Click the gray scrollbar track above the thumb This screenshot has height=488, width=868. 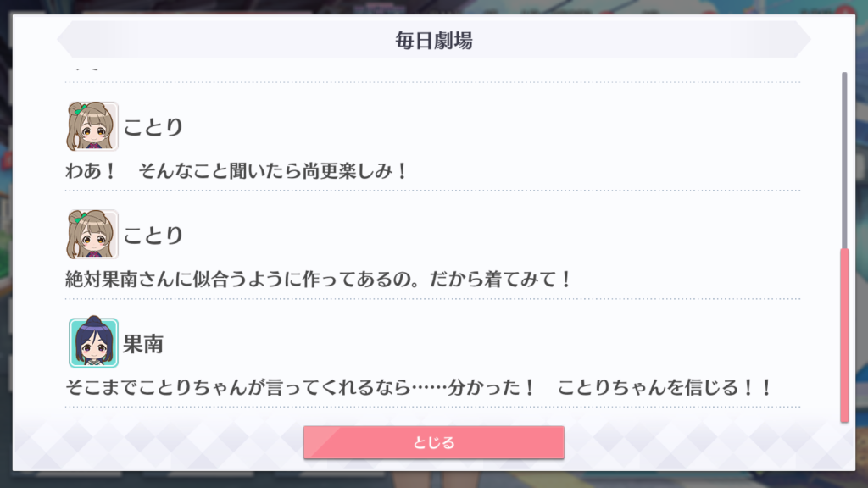(x=844, y=160)
